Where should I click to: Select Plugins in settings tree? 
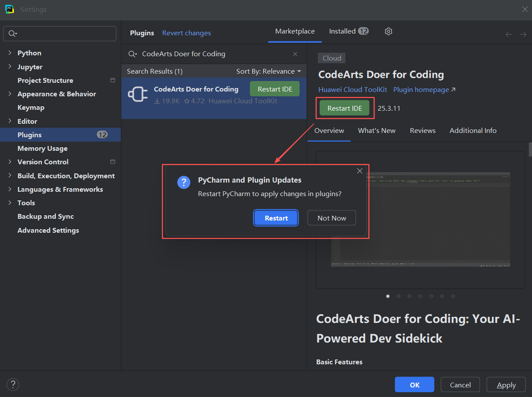(60, 135)
